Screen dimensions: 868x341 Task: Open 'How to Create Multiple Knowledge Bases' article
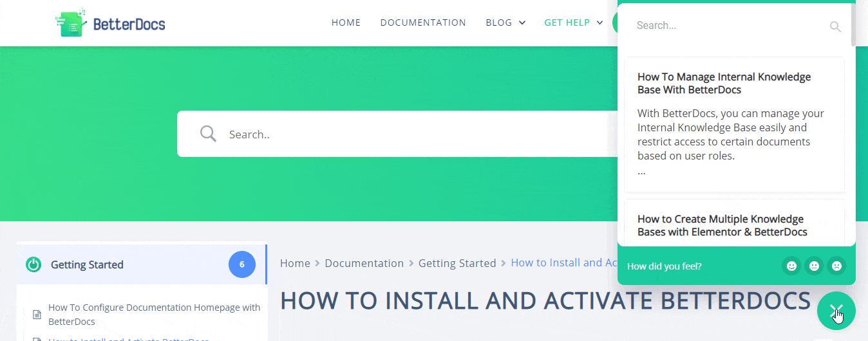click(x=722, y=225)
